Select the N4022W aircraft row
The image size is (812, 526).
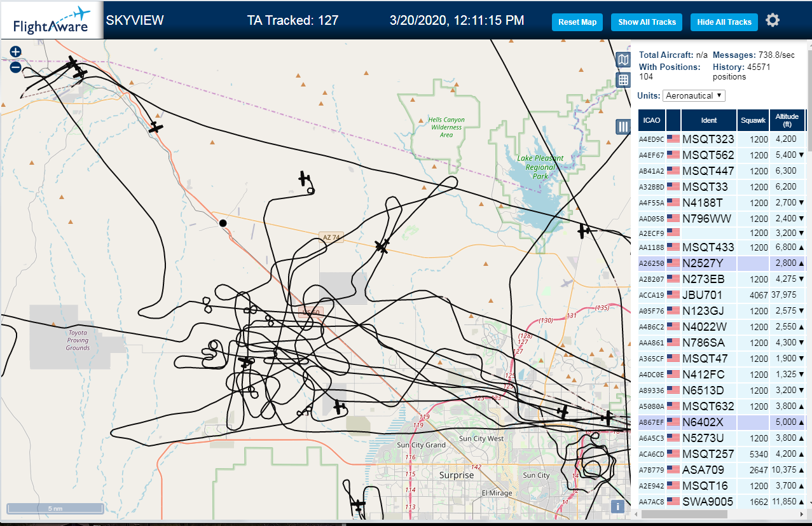[722, 327]
